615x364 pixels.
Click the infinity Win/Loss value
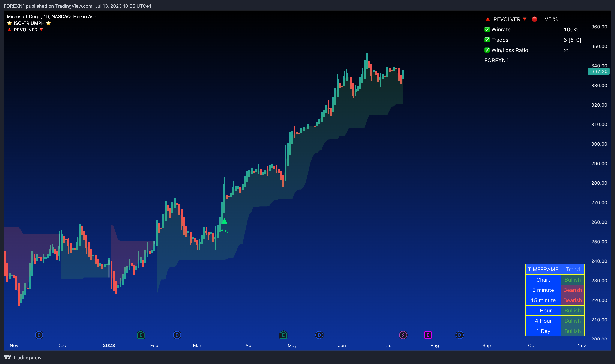566,50
